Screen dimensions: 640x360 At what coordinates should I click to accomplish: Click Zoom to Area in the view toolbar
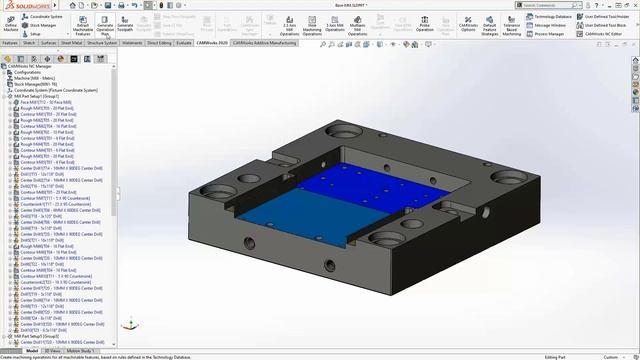point(331,44)
